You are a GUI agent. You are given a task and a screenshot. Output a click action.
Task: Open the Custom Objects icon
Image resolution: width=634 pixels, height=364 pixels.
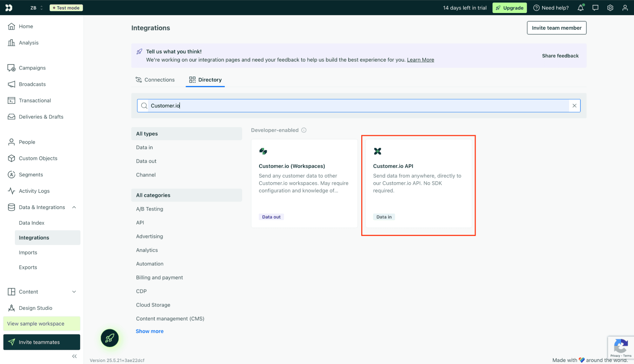pyautogui.click(x=11, y=158)
